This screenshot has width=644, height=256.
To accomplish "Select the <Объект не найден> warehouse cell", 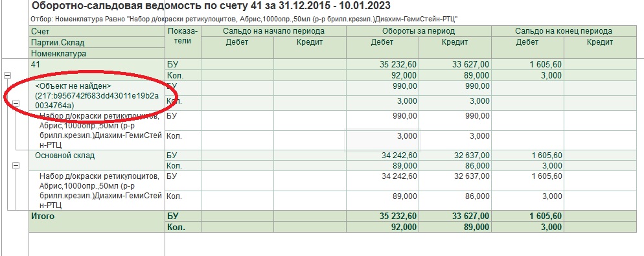I will [97, 95].
